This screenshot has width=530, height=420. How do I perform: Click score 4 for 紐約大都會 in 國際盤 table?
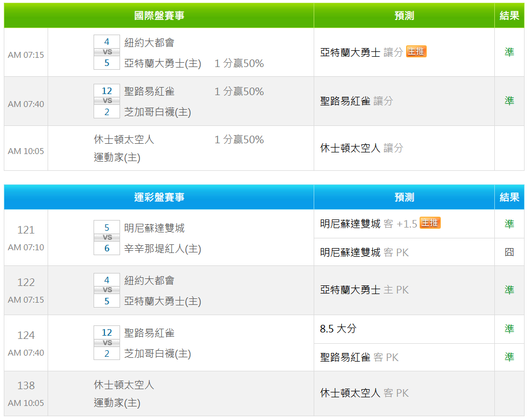[107, 42]
